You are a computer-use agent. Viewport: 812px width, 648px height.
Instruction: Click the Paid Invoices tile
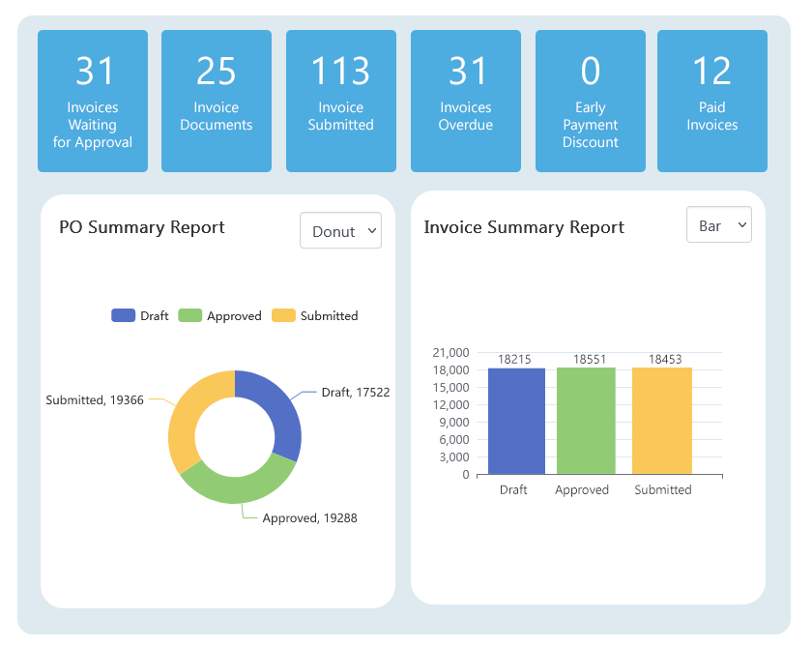[712, 102]
